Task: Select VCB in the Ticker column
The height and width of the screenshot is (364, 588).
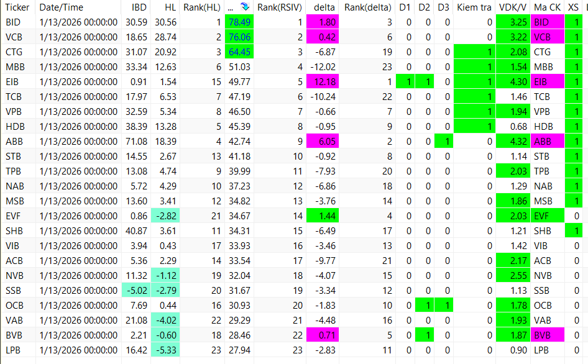Action: click(x=14, y=37)
